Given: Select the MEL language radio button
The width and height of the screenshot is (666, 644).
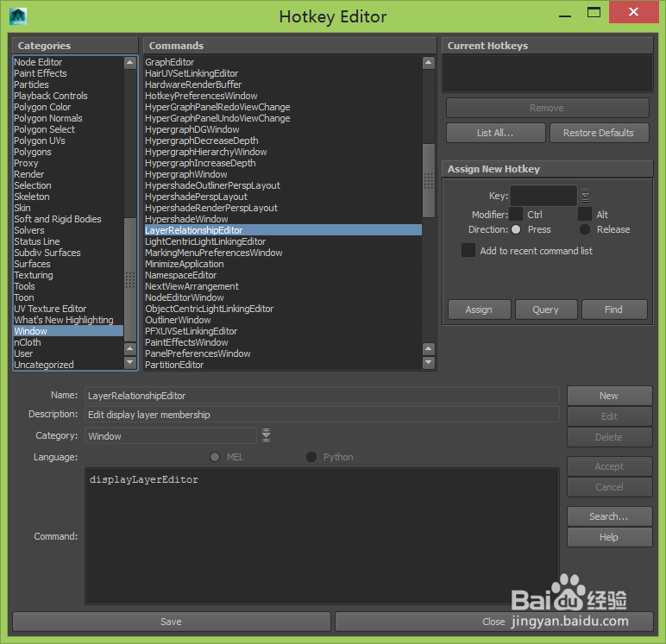Looking at the screenshot, I should [215, 457].
